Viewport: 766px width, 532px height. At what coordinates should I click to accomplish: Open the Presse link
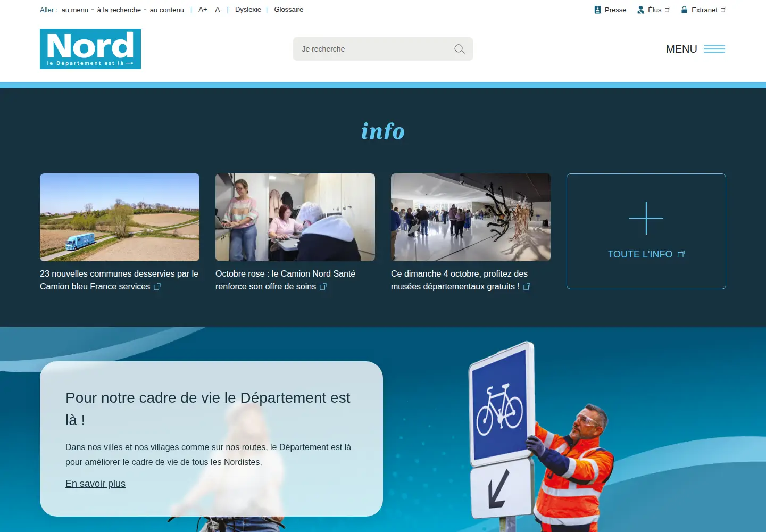(x=615, y=10)
